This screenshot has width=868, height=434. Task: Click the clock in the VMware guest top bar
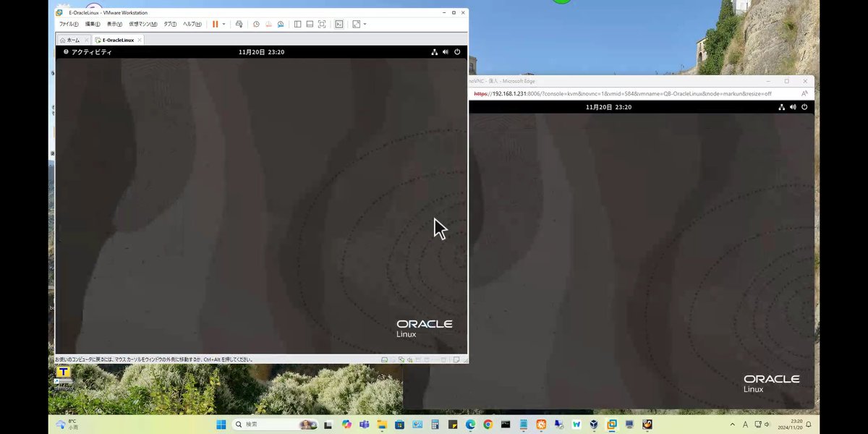(x=261, y=52)
